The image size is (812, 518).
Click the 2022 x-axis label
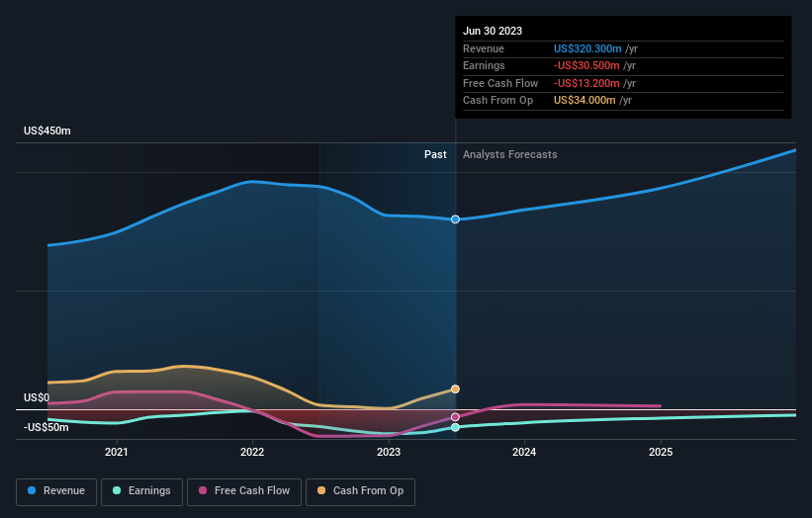[x=252, y=453]
